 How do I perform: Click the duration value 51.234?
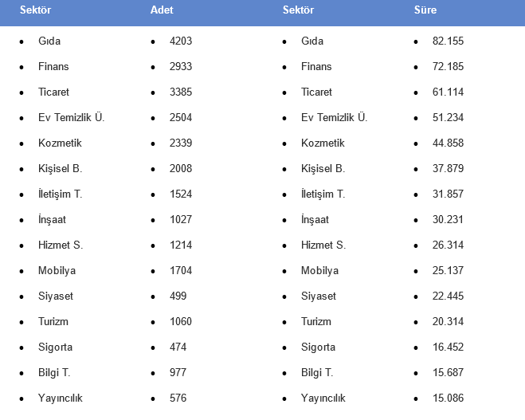(x=449, y=117)
